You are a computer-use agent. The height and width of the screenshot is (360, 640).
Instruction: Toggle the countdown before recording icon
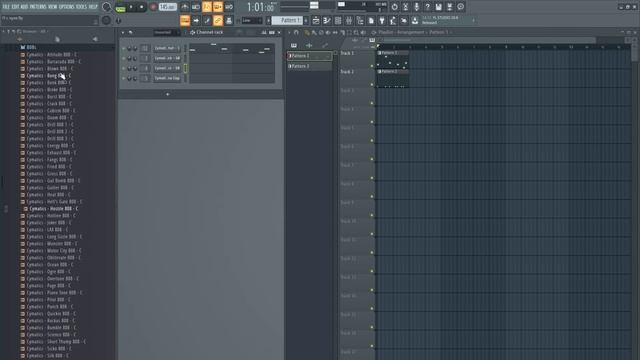207,7
